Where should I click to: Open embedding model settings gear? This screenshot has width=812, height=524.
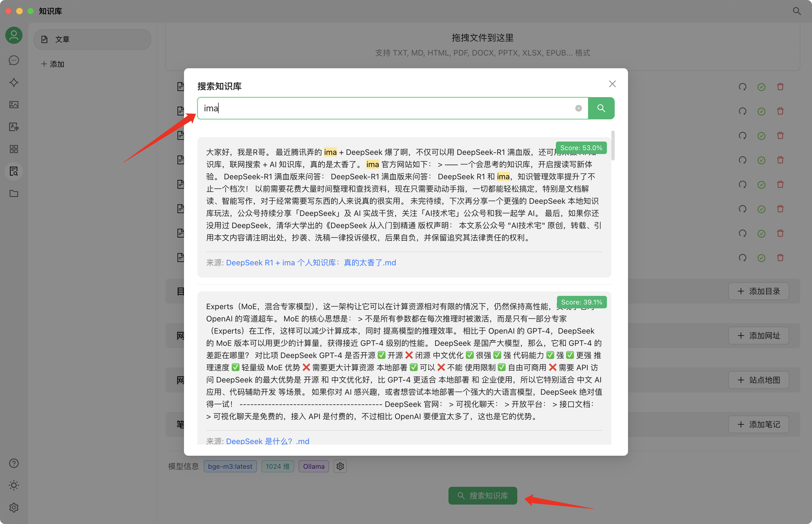click(340, 466)
